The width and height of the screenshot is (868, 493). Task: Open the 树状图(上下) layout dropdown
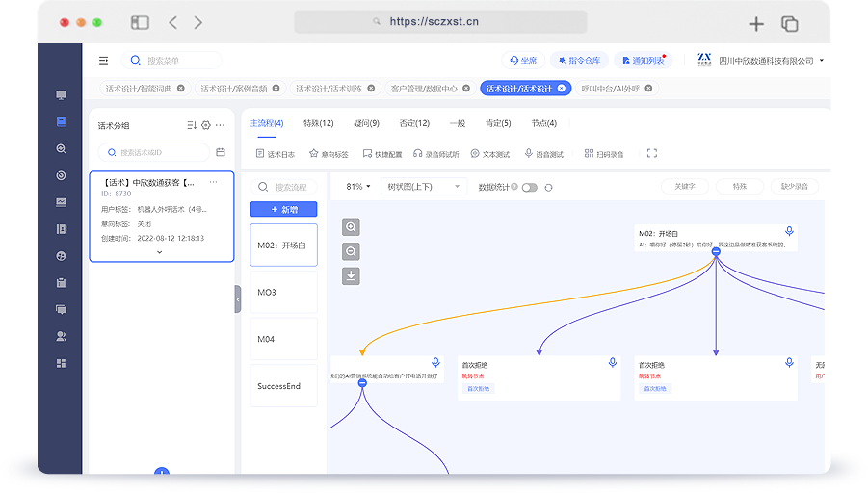click(x=423, y=187)
